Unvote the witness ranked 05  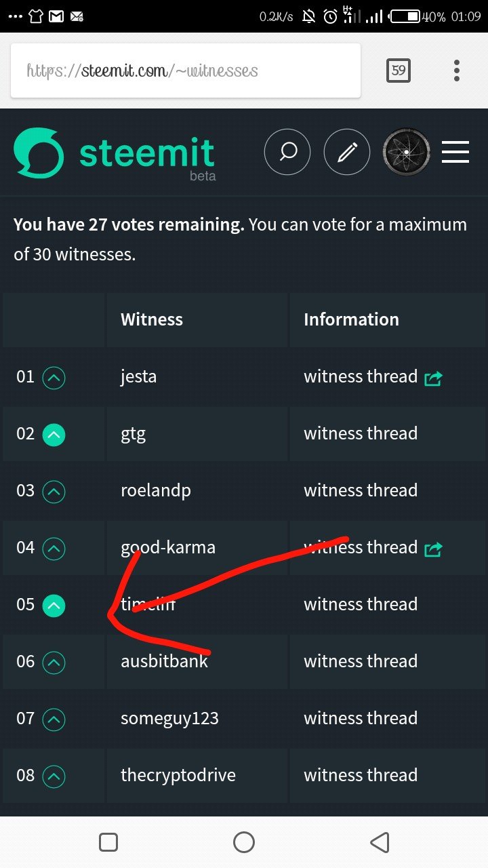54,606
